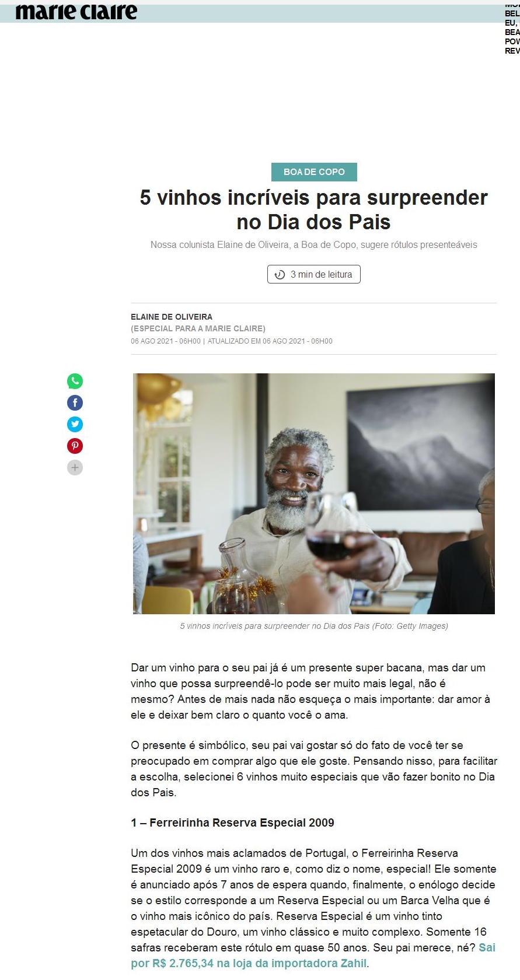This screenshot has height=980, width=520.
Task: Click the article subtitle about Boa de Copo
Action: (314, 245)
